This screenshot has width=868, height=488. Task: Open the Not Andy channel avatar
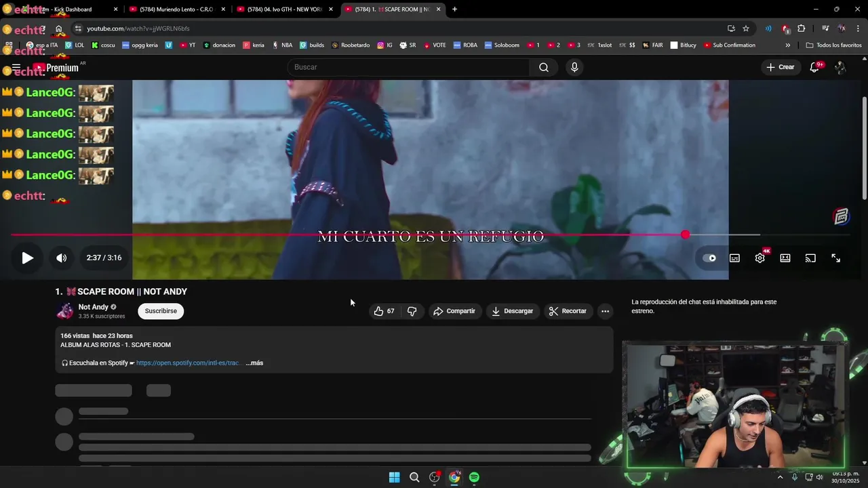click(x=64, y=311)
